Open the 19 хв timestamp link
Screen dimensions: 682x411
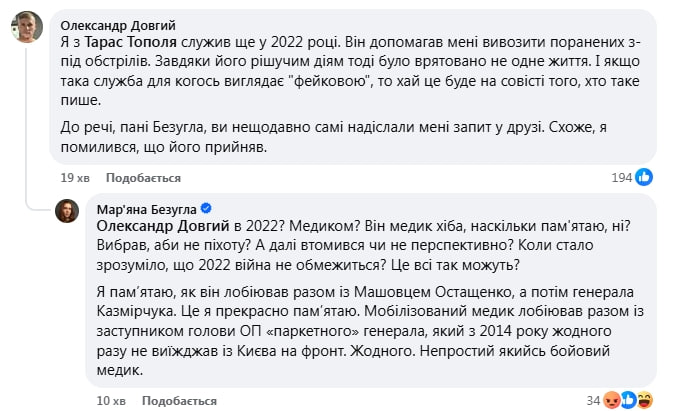73,176
